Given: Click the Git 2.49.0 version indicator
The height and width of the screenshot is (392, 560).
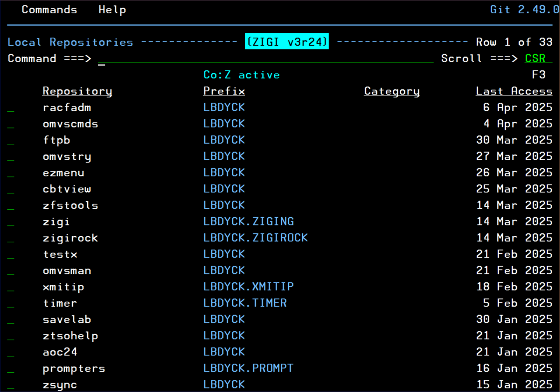Looking at the screenshot, I should tap(524, 9).
